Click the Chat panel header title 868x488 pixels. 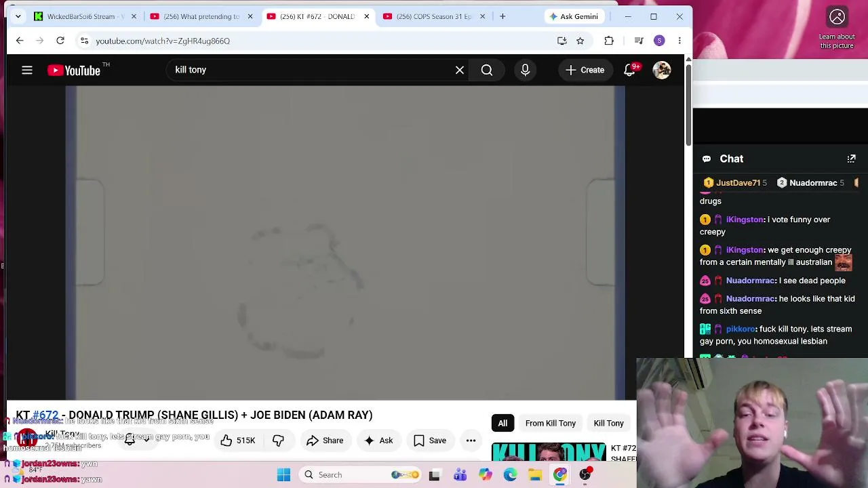pos(731,159)
